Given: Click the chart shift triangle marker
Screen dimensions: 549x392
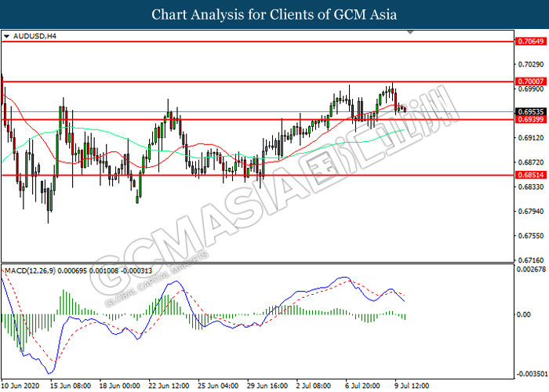Looking at the screenshot, I should (x=410, y=32).
